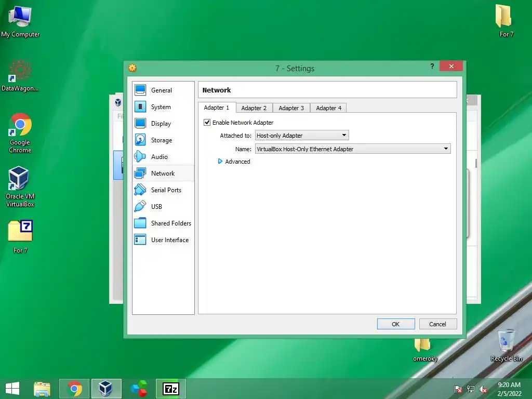Click the Network monitors icon in sidebar

pos(140,174)
